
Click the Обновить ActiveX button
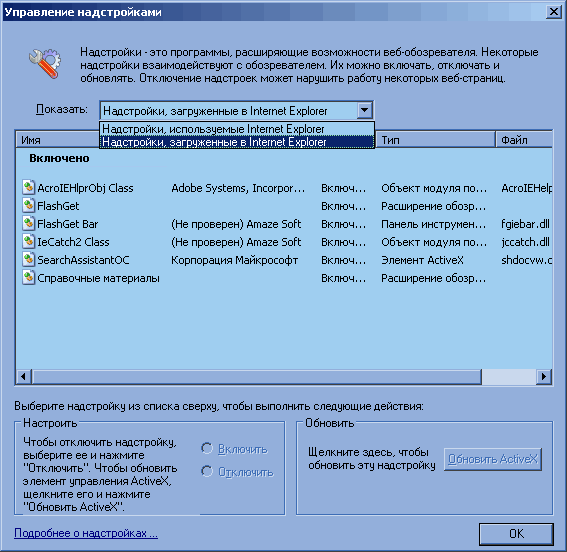(x=493, y=459)
